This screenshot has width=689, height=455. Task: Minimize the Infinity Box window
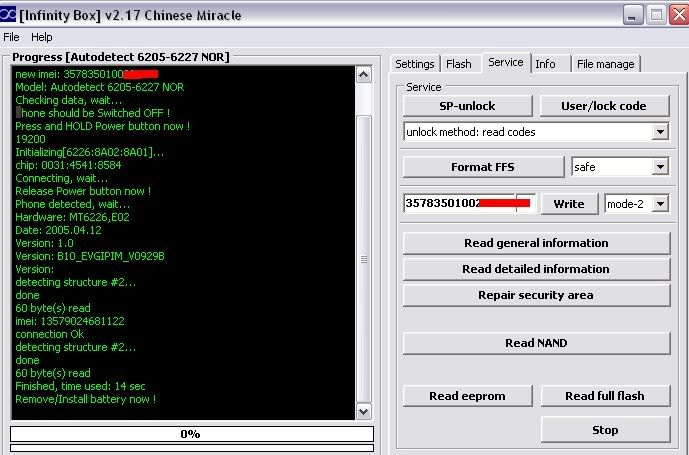pyautogui.click(x=633, y=16)
